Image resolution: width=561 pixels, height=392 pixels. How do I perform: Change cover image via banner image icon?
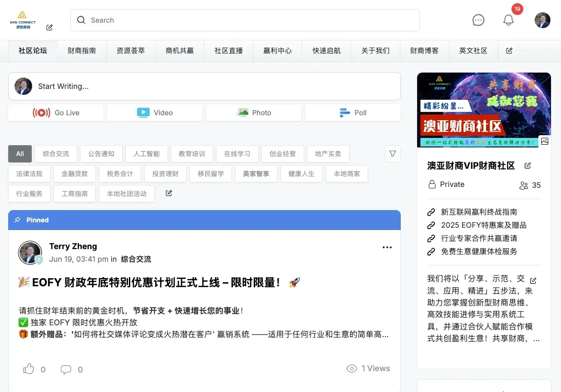tap(545, 141)
